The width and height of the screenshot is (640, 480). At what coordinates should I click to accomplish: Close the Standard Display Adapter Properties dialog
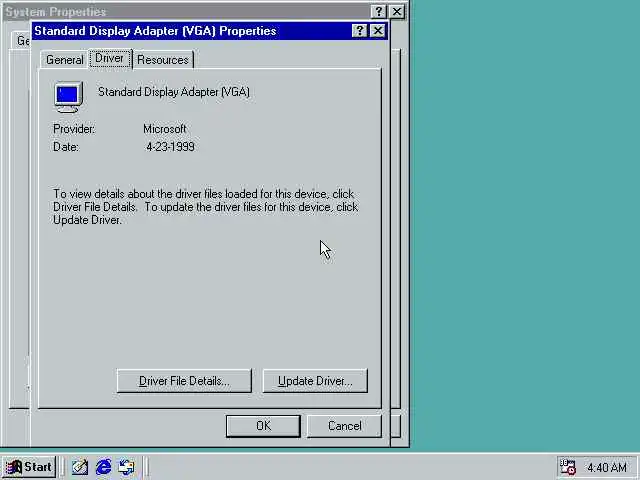click(x=378, y=31)
